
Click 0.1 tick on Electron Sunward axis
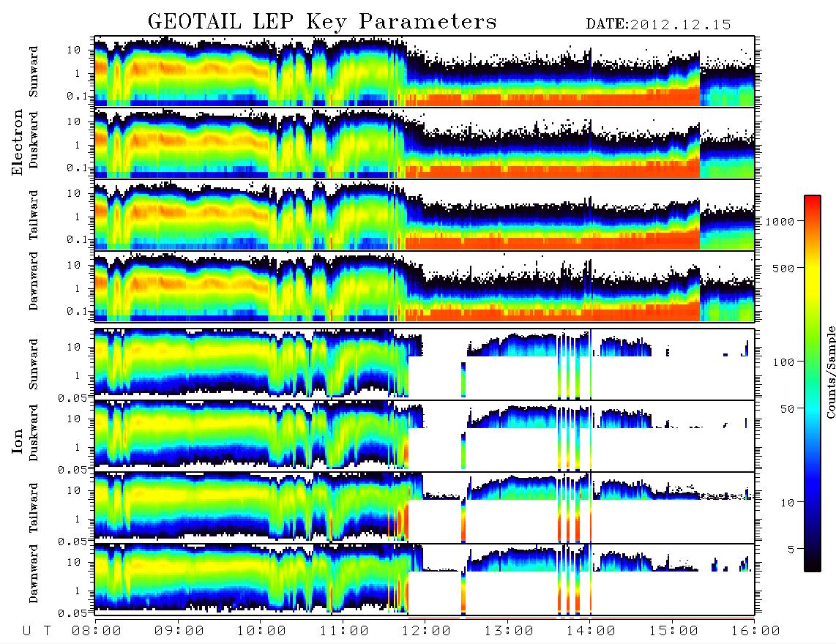pyautogui.click(x=77, y=96)
